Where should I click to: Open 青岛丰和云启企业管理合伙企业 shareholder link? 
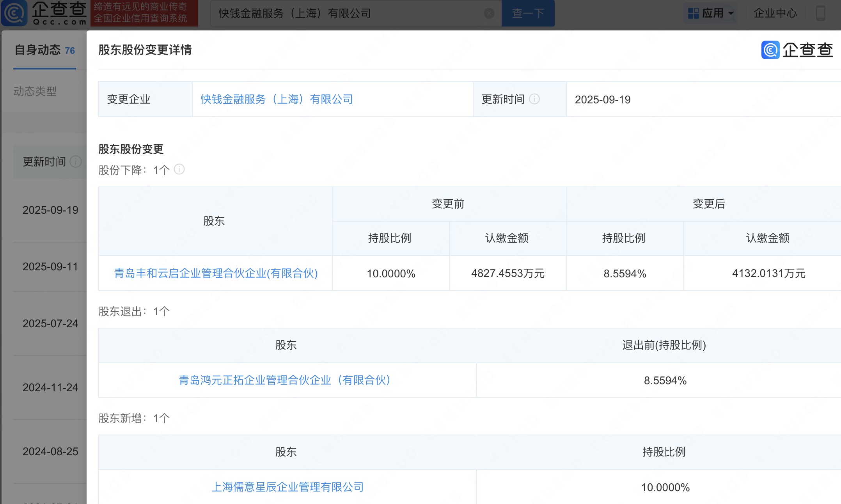pos(216,273)
